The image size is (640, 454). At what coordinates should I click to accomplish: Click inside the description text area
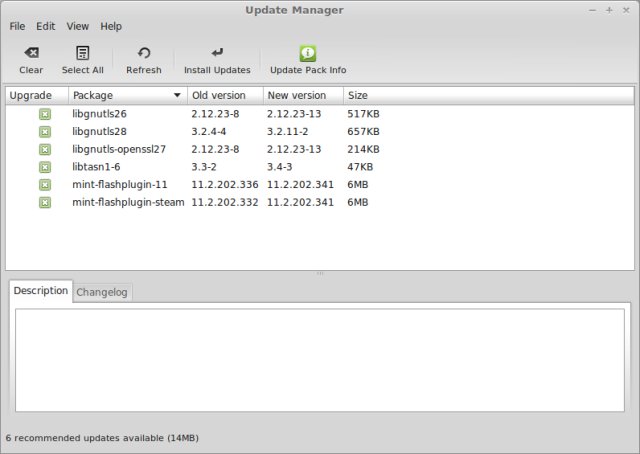(320, 360)
